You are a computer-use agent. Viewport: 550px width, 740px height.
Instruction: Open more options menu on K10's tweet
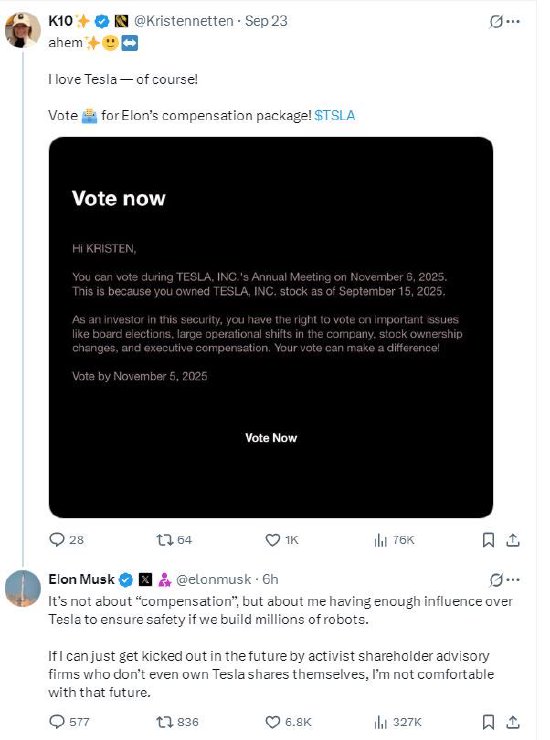[x=513, y=21]
